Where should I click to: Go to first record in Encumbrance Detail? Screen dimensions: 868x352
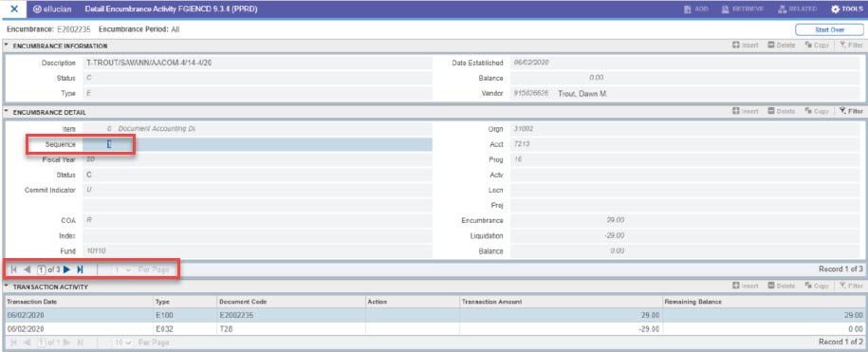14,270
